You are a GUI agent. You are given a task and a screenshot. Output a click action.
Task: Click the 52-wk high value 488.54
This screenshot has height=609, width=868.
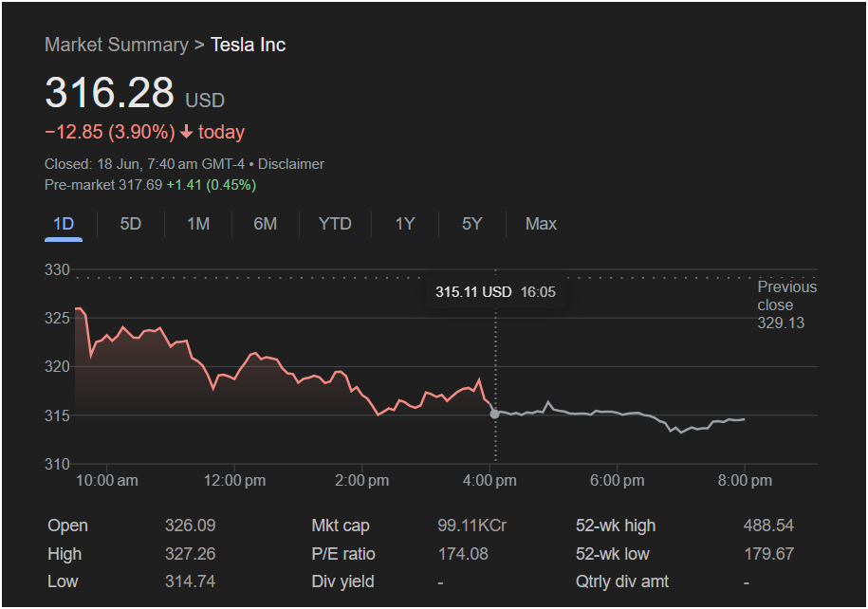coord(769,526)
